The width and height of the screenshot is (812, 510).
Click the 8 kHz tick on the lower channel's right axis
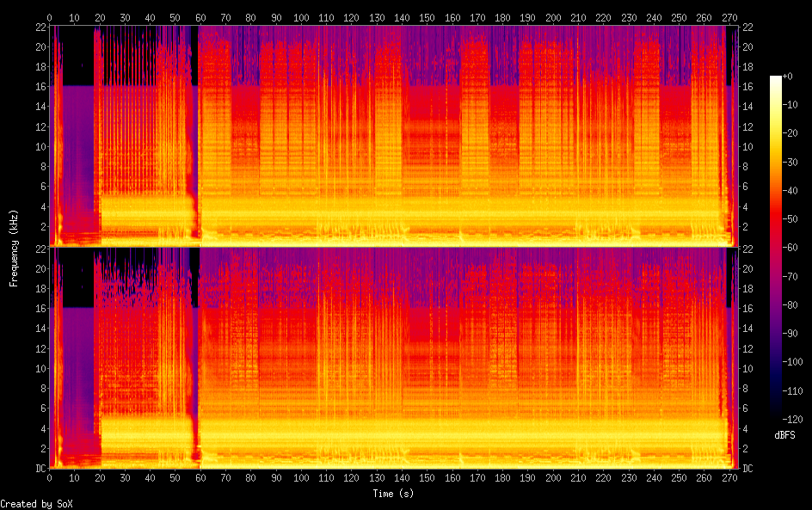click(745, 389)
